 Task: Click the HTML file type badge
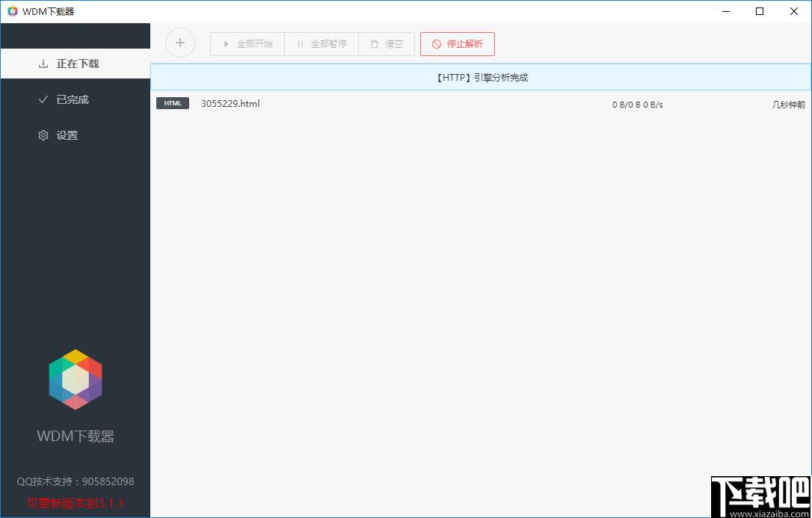point(173,103)
